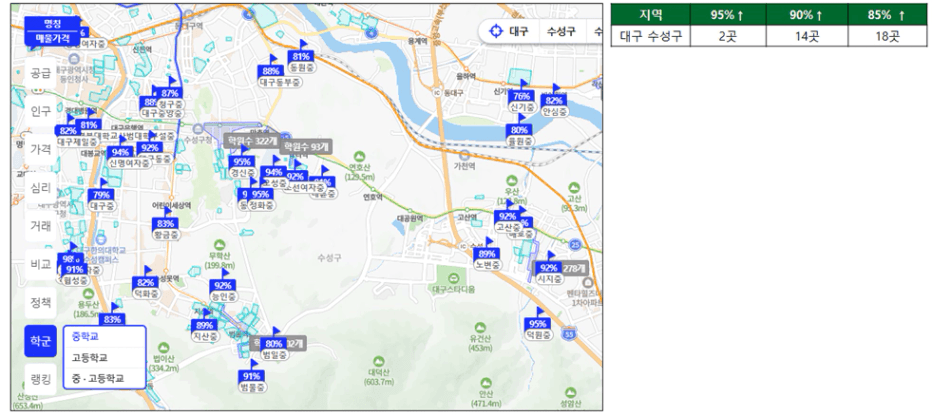Select the 범일중 80% school marker
The height and width of the screenshot is (417, 932).
(x=274, y=343)
